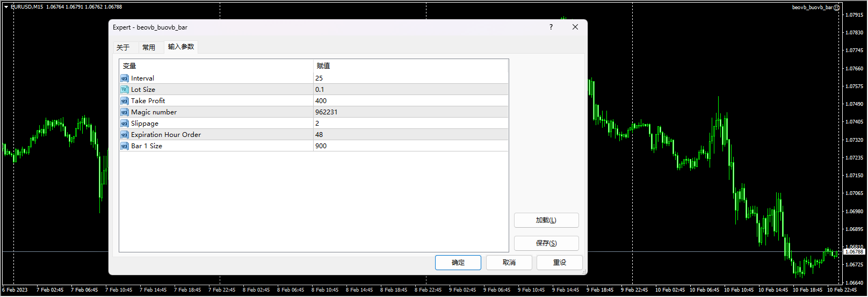Open the dialog help question mark
Screen dimensions: 868x297
(x=551, y=27)
